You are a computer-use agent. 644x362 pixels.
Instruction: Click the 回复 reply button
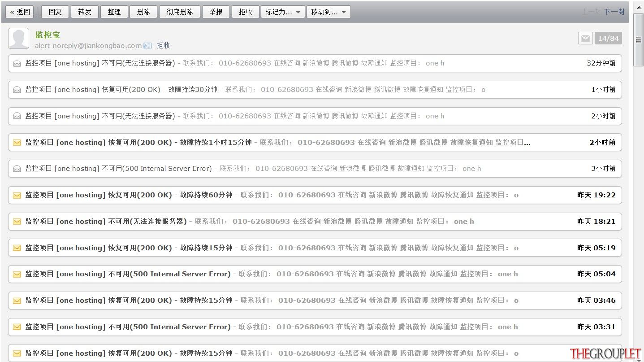pos(55,12)
